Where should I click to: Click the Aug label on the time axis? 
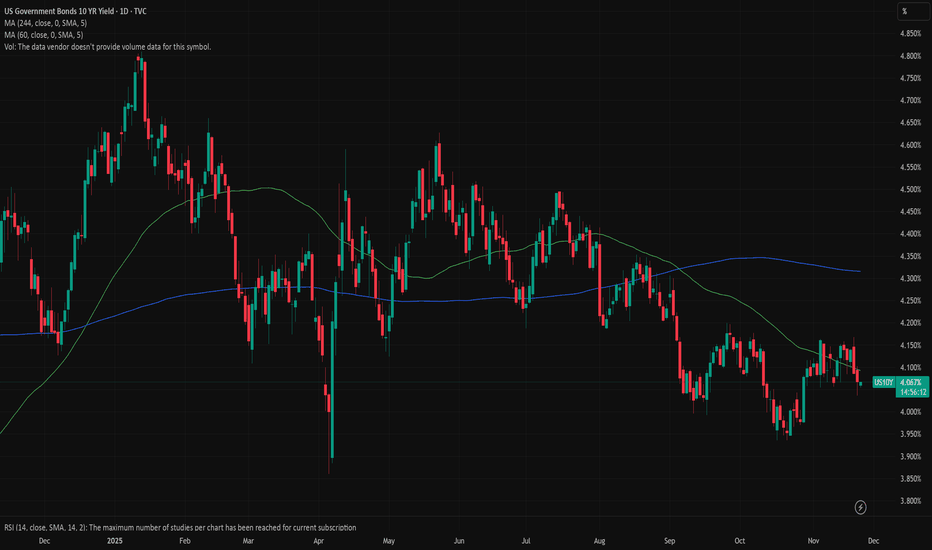tap(600, 540)
